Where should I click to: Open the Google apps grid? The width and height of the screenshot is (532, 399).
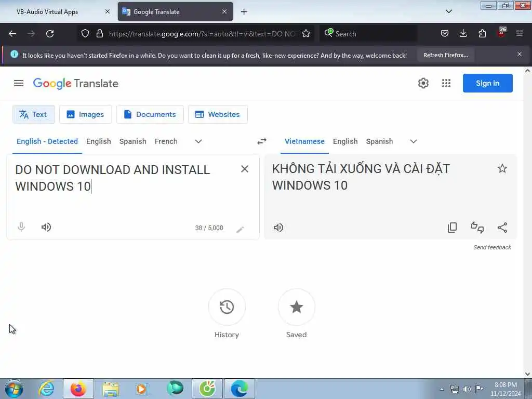click(446, 83)
